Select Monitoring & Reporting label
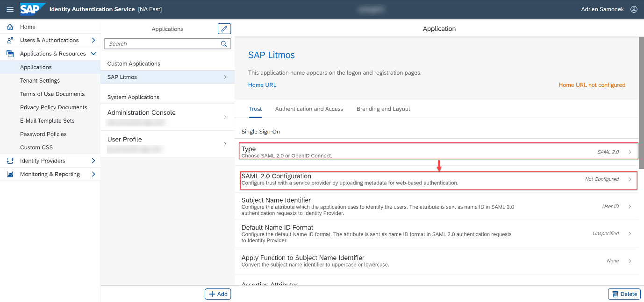The height and width of the screenshot is (302, 644). [x=50, y=174]
